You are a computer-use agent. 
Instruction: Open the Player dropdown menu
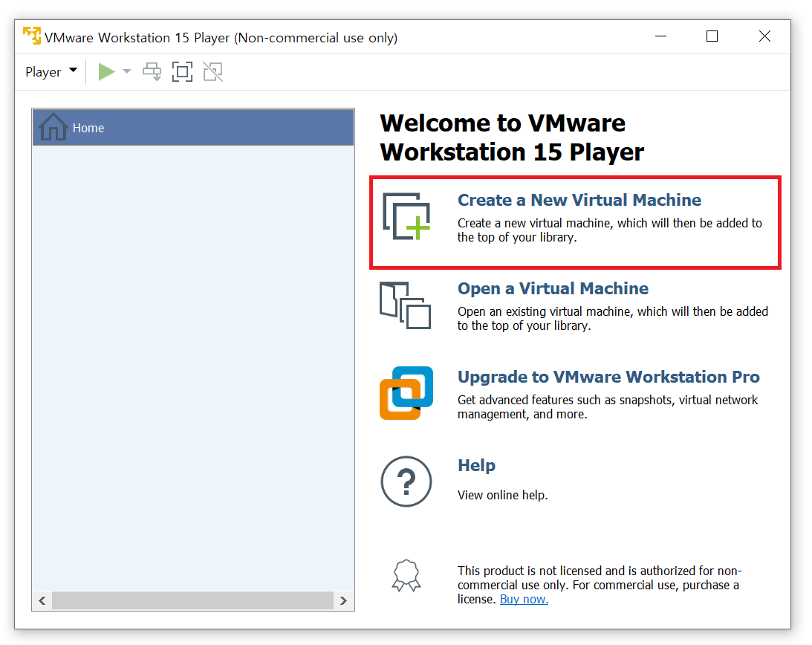(x=51, y=72)
